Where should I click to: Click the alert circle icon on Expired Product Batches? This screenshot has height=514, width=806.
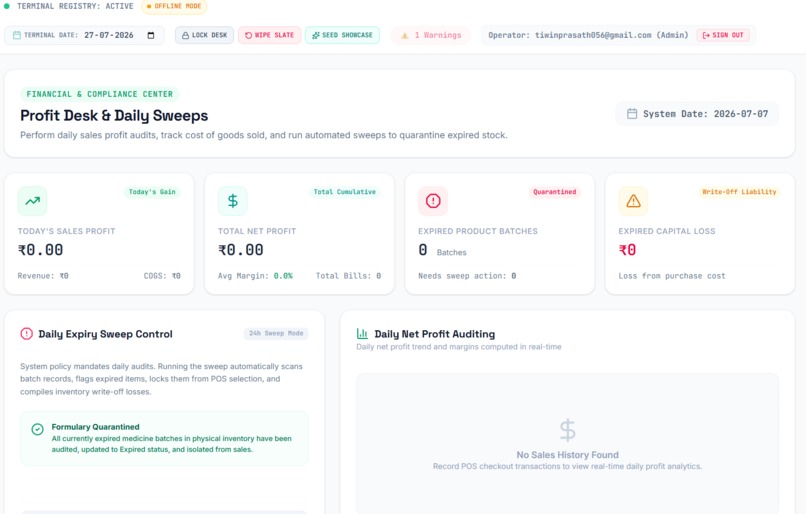click(433, 200)
